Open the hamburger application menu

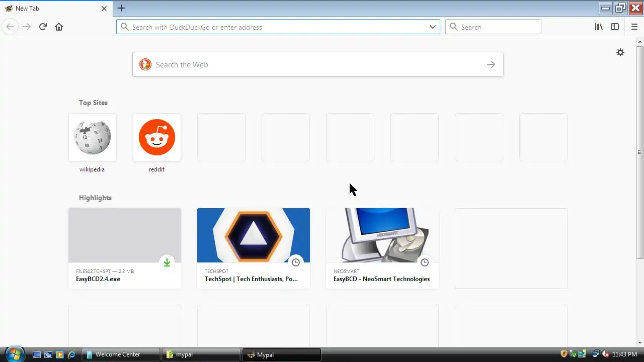point(634,27)
